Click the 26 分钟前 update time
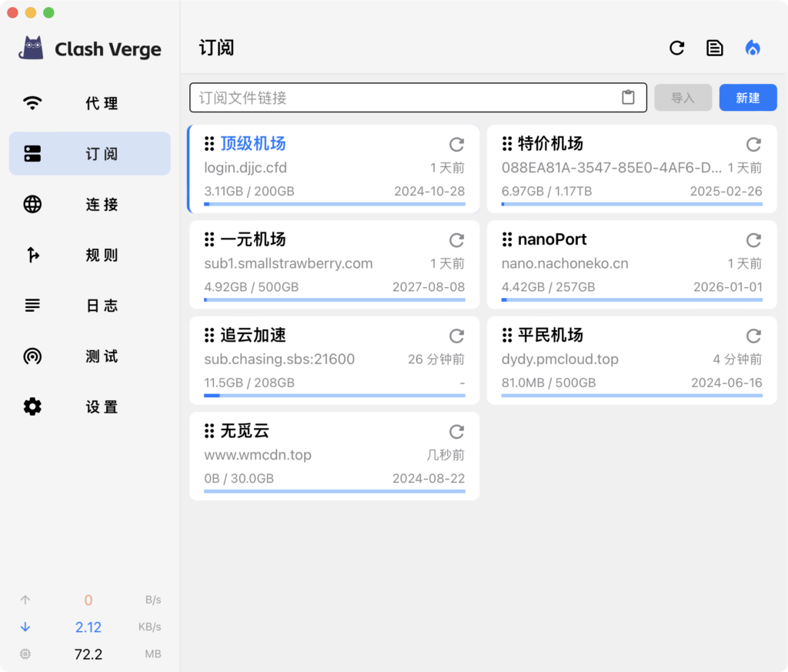Viewport: 788px width, 672px height. [436, 359]
